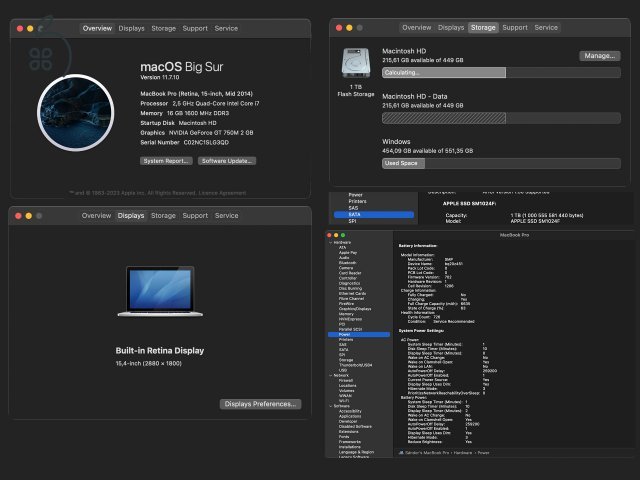Switch to Support in the Built-in Retina Display window
This screenshot has height=480, width=640.
[x=195, y=216]
